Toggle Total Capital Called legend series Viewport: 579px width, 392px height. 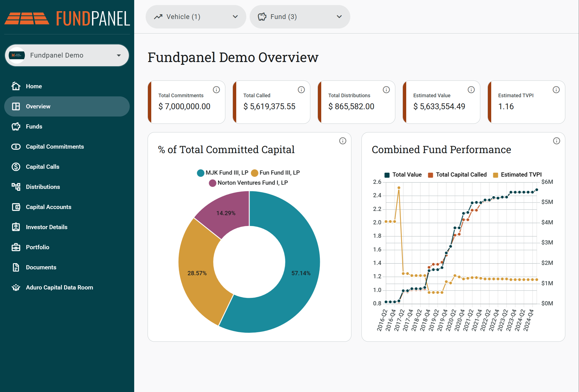pos(457,175)
